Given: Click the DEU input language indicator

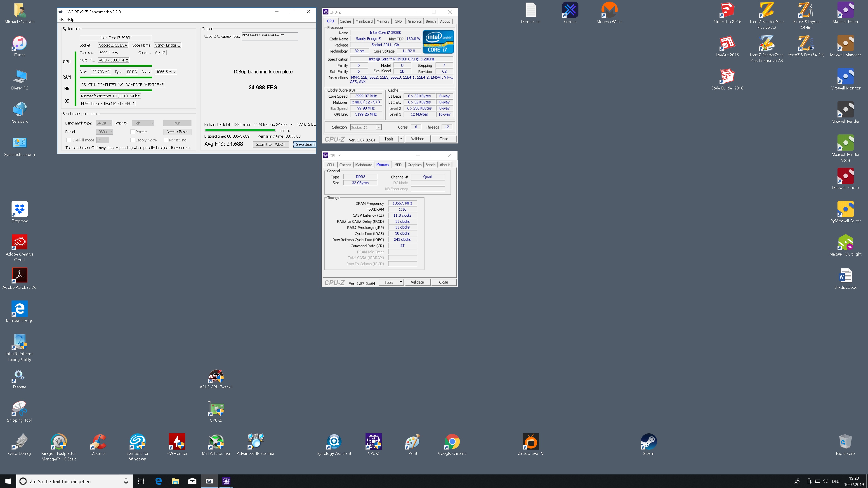Looking at the screenshot, I should point(836,481).
